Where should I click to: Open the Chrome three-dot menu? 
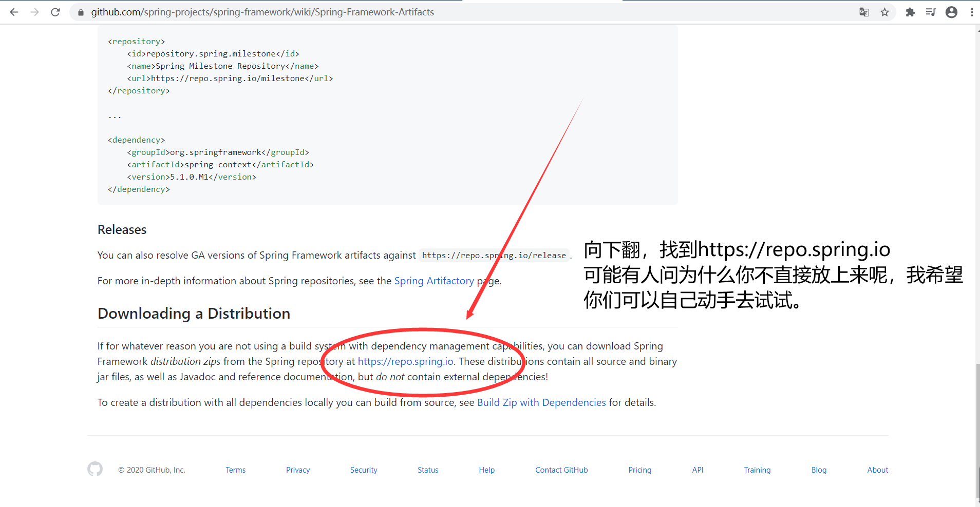[972, 12]
